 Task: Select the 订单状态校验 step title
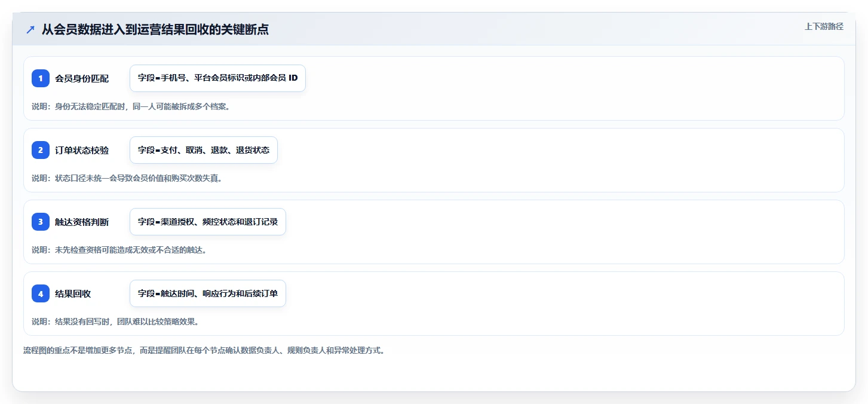pyautogui.click(x=82, y=150)
